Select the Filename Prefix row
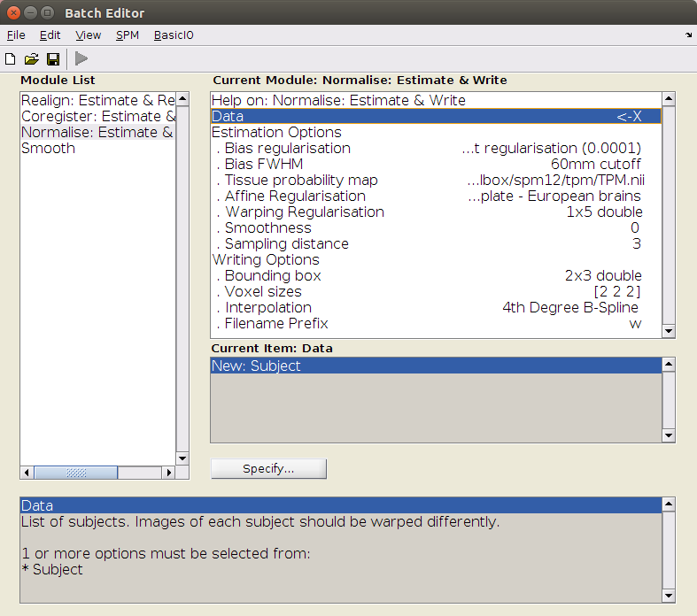Viewport: 697px width, 616px height. pyautogui.click(x=436, y=324)
